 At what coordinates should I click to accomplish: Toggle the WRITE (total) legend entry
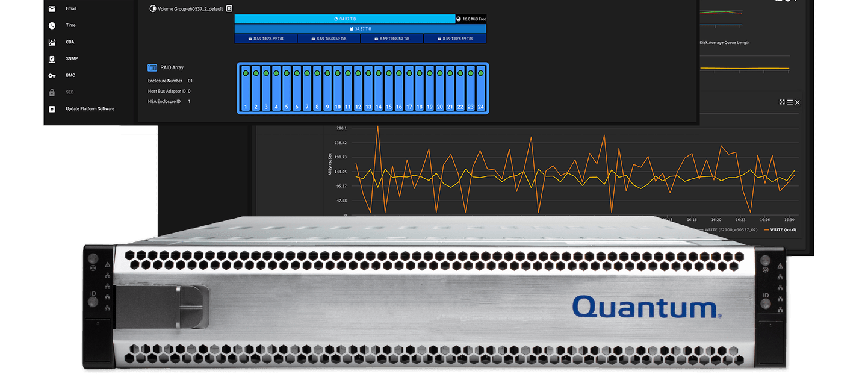coord(780,230)
